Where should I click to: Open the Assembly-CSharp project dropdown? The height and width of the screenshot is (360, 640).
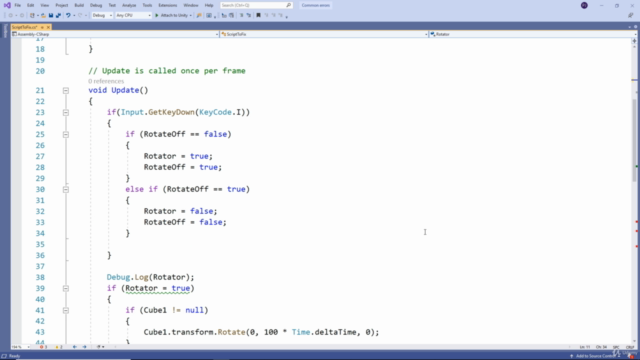pos(116,34)
